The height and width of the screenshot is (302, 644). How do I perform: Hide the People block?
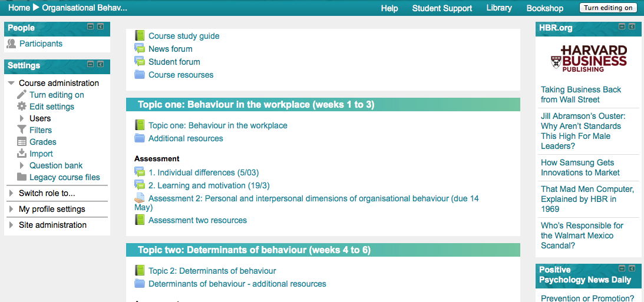tap(90, 26)
